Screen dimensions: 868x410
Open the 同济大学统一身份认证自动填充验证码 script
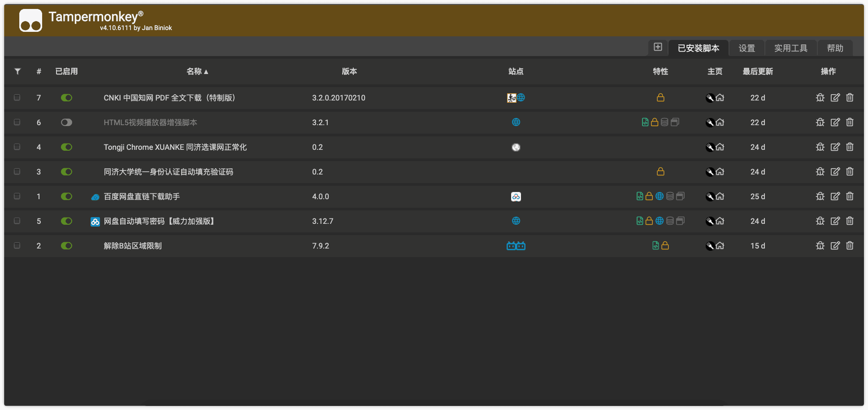(x=169, y=172)
